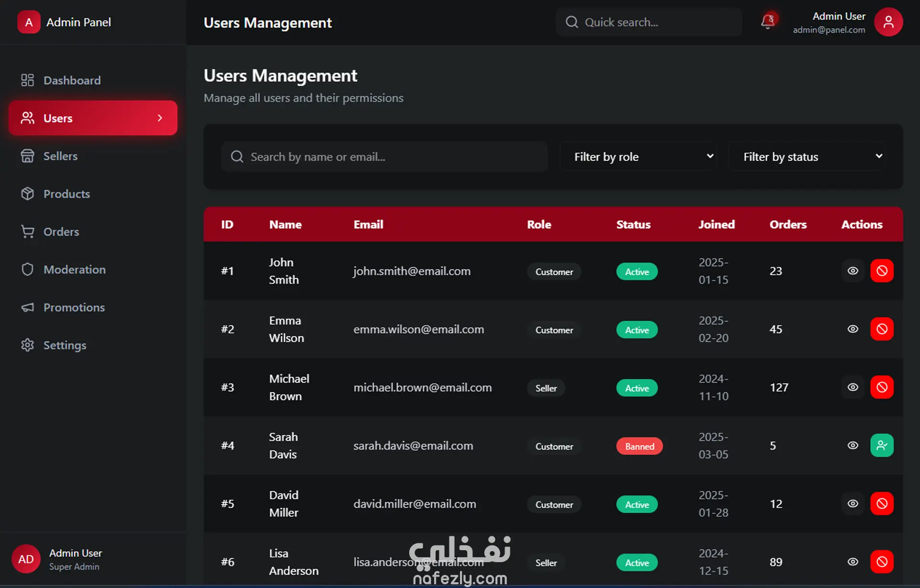Open Promotions from the sidebar

click(x=93, y=307)
